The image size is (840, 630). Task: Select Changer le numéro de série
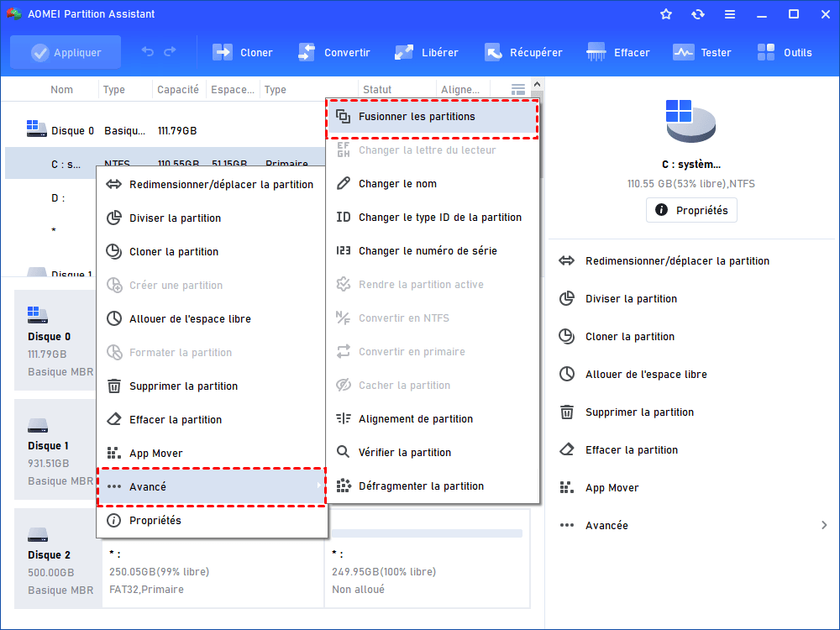pyautogui.click(x=432, y=250)
